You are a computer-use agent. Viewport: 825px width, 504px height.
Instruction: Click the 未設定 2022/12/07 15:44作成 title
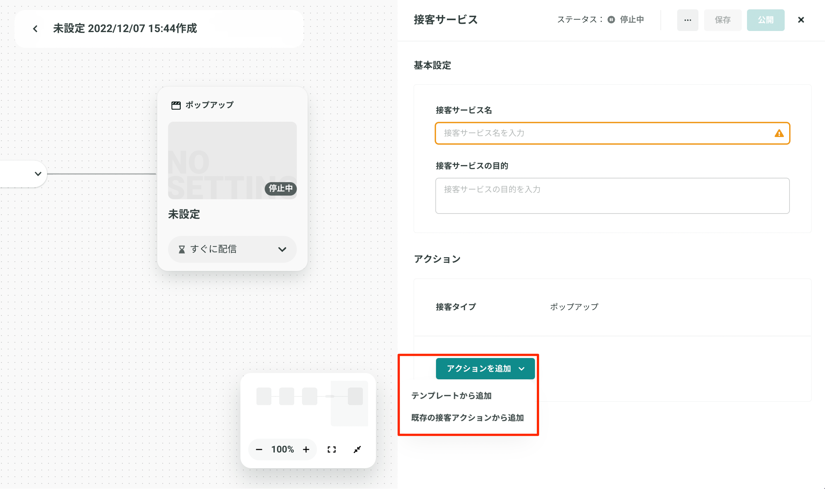tap(125, 29)
